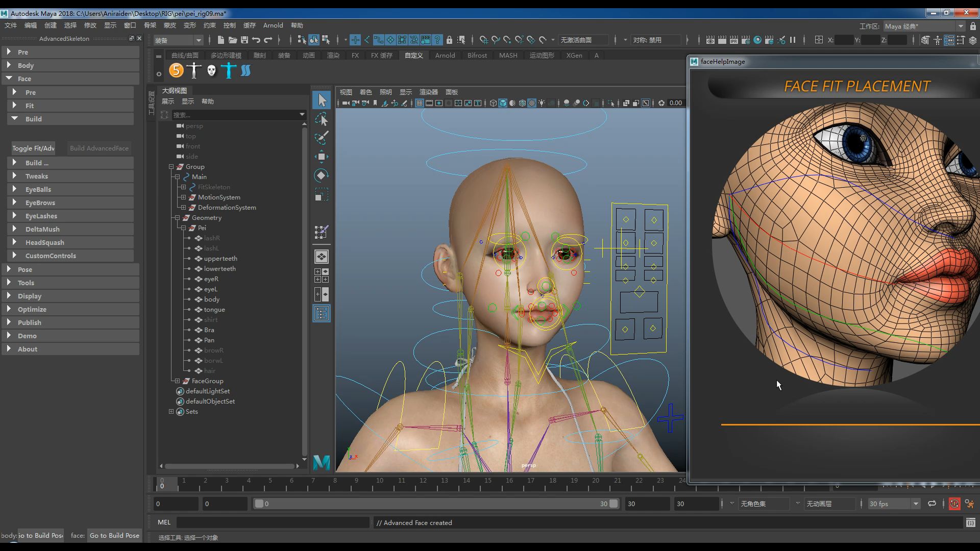
Task: Expand the FaceGroup node in outliner
Action: (x=177, y=381)
